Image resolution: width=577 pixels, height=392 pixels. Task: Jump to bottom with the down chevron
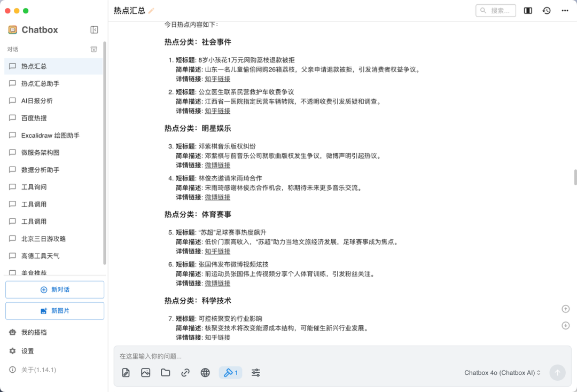[565, 325]
